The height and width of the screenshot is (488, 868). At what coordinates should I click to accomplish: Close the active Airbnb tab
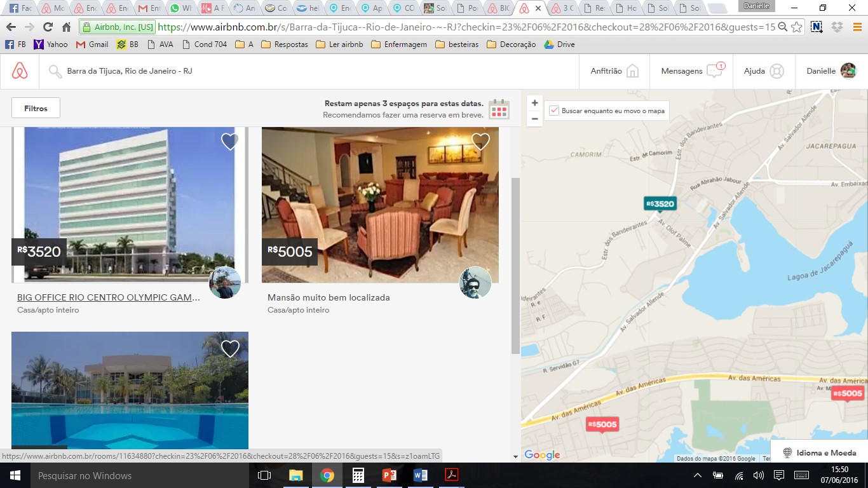click(x=538, y=9)
